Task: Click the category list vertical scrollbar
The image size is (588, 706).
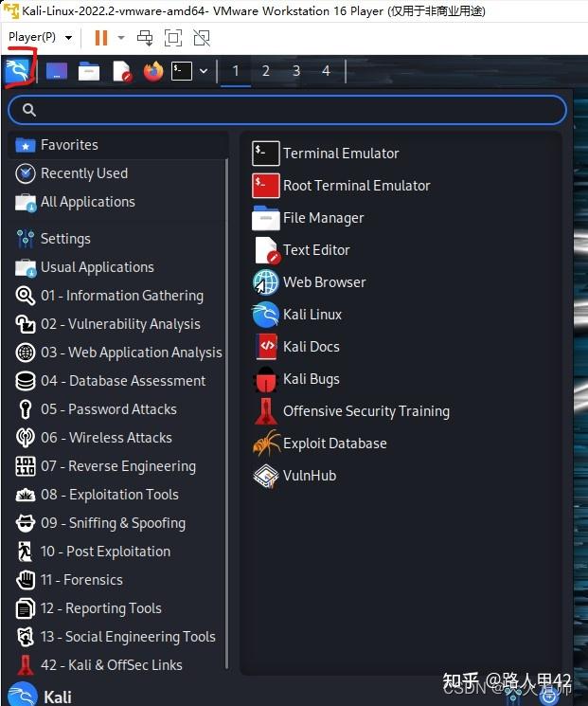Action: coord(226,413)
